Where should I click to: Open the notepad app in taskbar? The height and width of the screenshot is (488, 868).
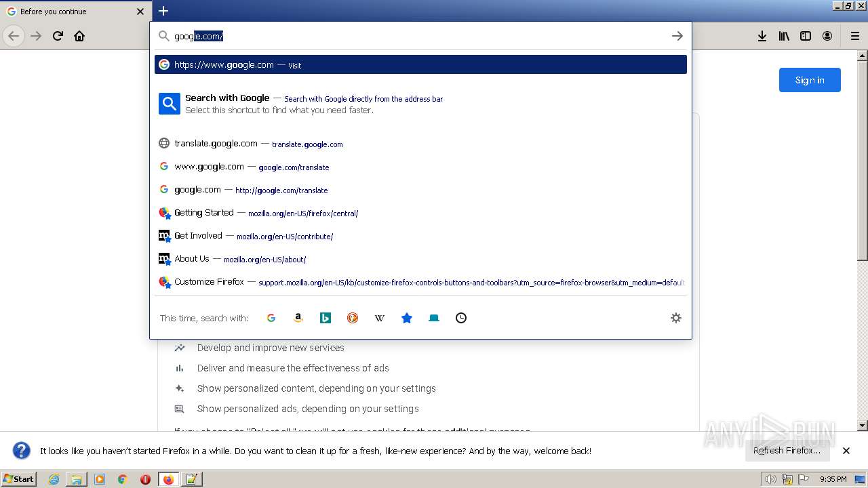[x=192, y=479]
